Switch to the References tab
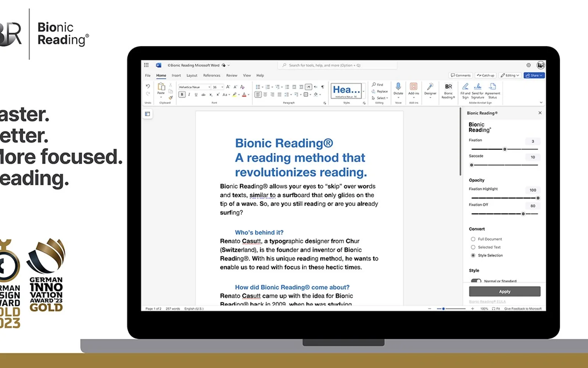 tap(212, 75)
